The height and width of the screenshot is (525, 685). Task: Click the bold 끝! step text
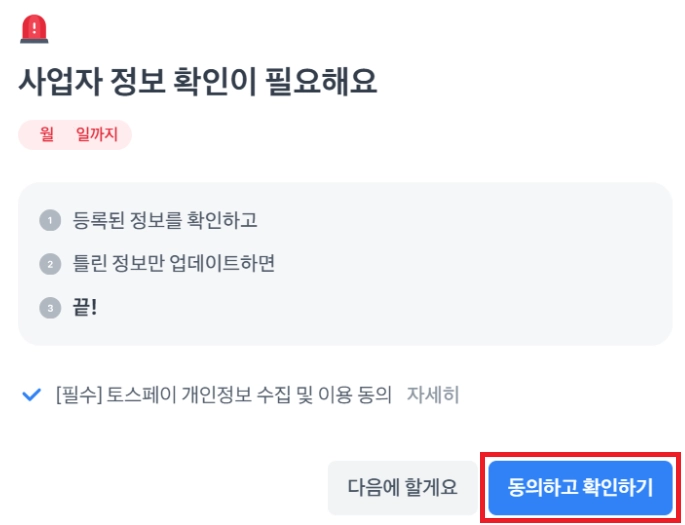pos(85,308)
